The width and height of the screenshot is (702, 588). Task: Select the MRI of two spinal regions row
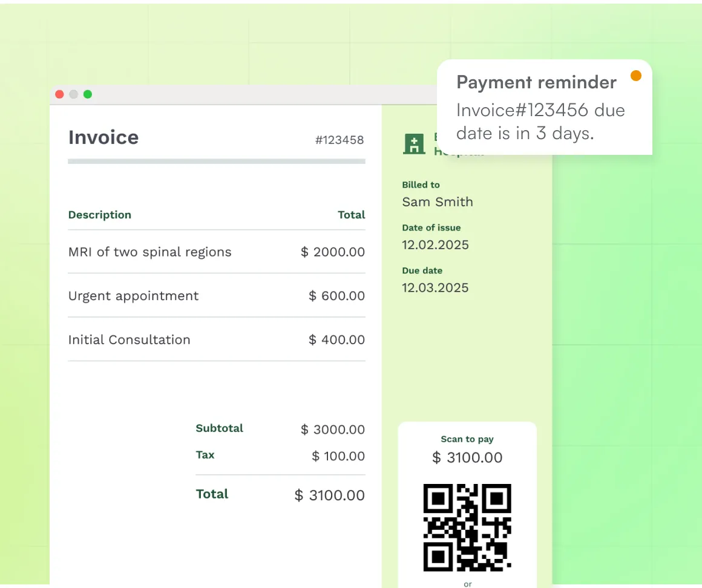tap(149, 252)
